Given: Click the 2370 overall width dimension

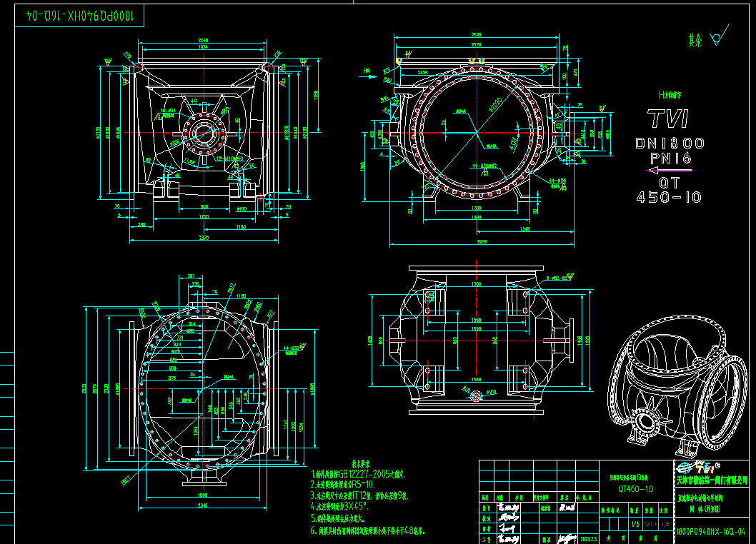Looking at the screenshot, I should [204, 239].
